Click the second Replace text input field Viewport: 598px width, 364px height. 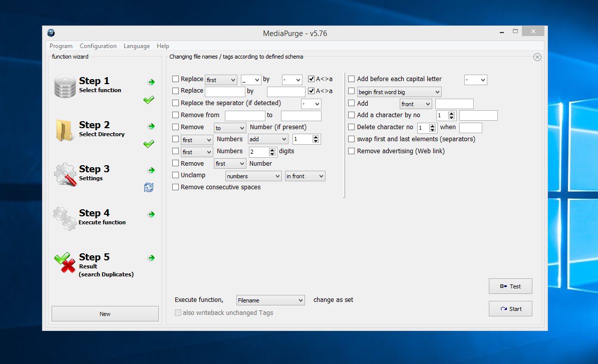point(225,92)
